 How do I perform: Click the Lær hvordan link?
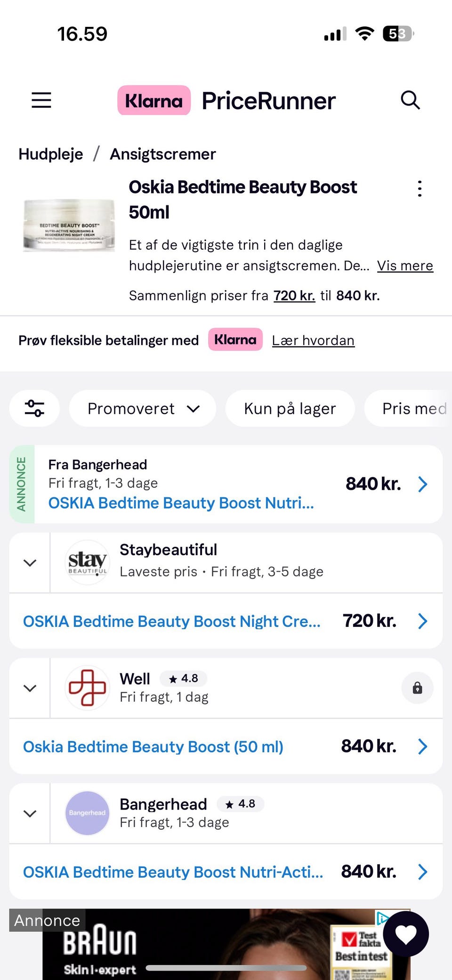(x=313, y=340)
